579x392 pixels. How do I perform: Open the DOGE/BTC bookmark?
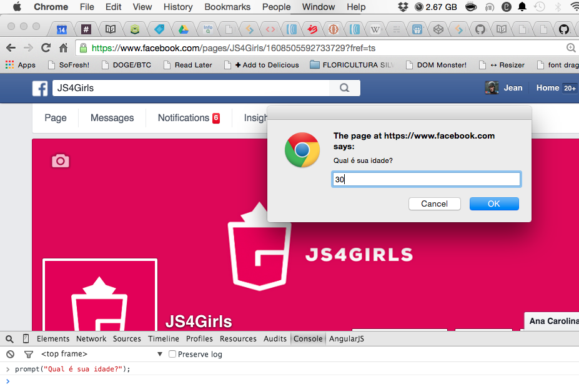(x=127, y=65)
